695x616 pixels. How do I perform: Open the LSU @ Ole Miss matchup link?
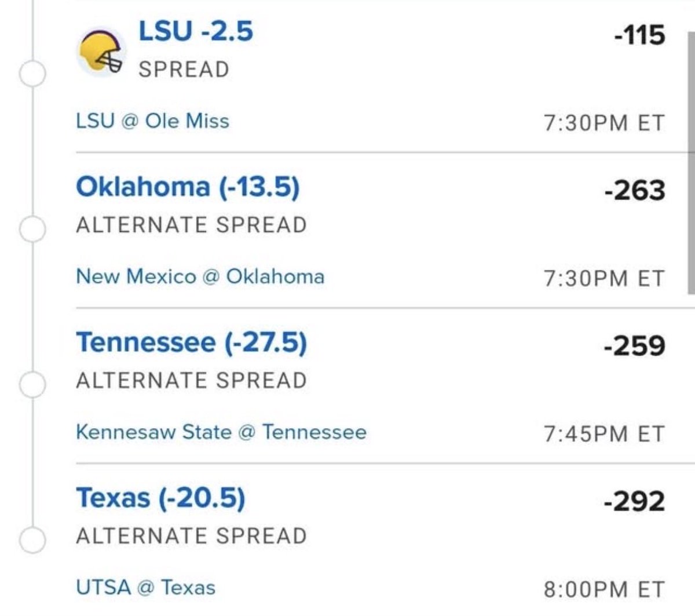[152, 121]
